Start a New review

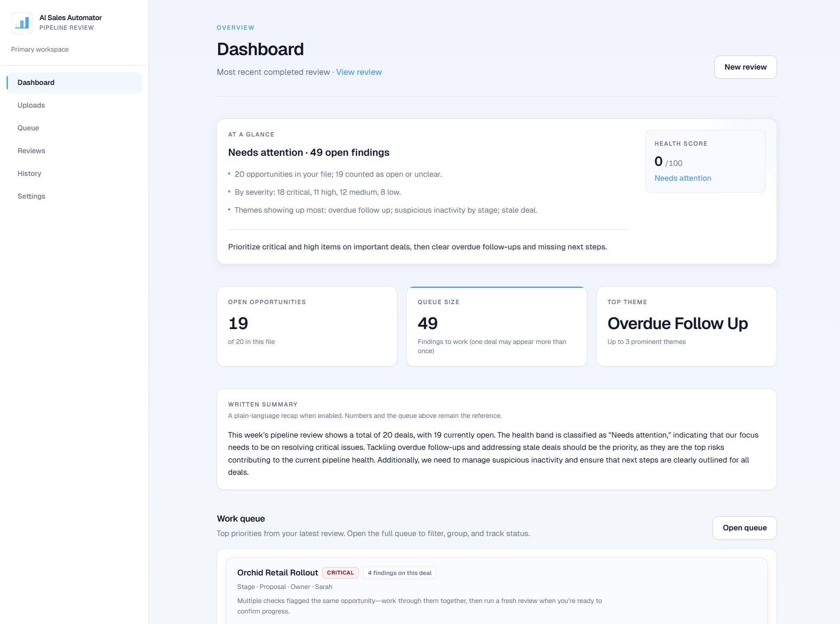745,67
